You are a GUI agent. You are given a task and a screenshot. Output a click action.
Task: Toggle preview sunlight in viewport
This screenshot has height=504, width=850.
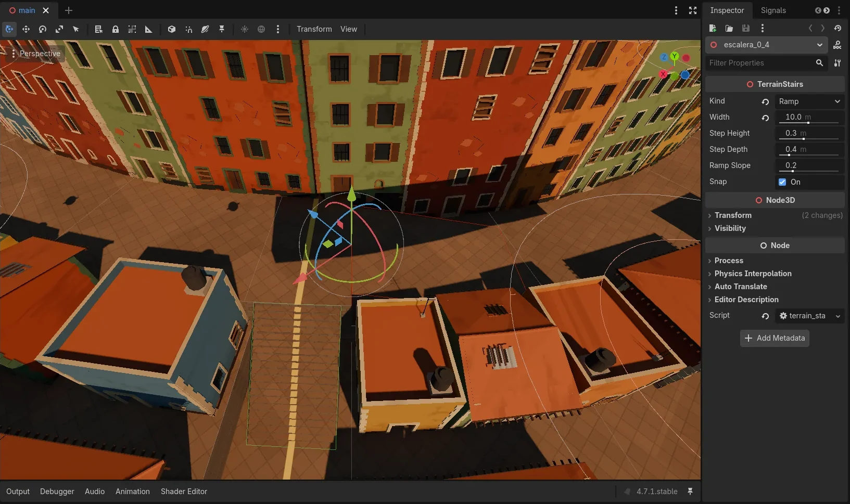pyautogui.click(x=245, y=29)
